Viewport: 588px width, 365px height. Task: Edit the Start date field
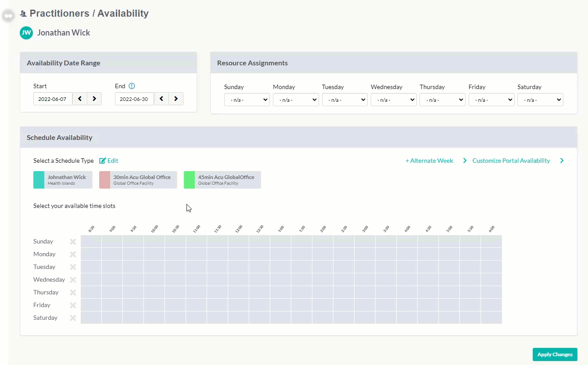(x=53, y=99)
